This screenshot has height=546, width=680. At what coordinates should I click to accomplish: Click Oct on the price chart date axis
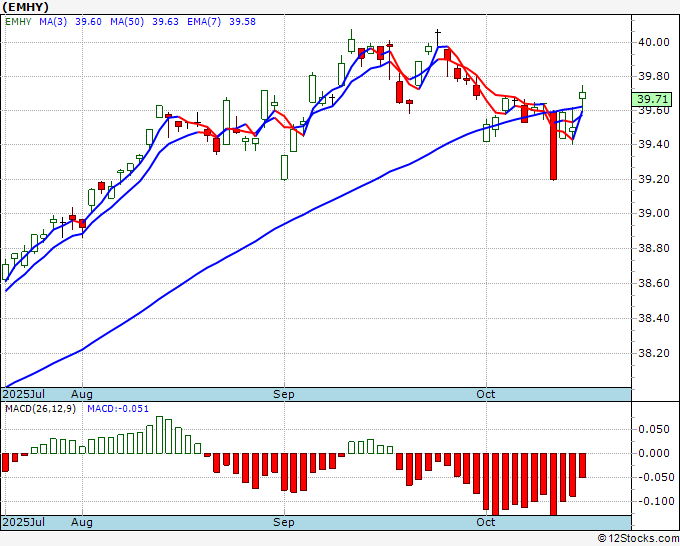tap(485, 394)
